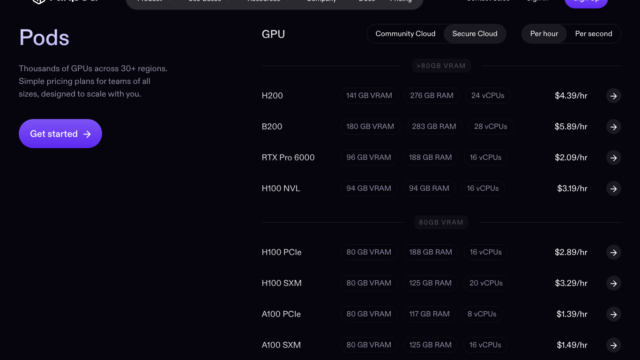
Task: Open A100 PCIe details arrow
Action: click(x=613, y=314)
